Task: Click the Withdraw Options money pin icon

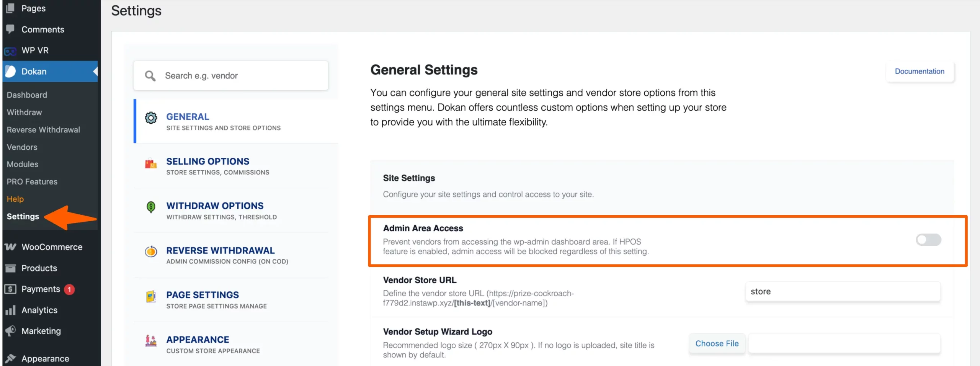Action: (151, 208)
